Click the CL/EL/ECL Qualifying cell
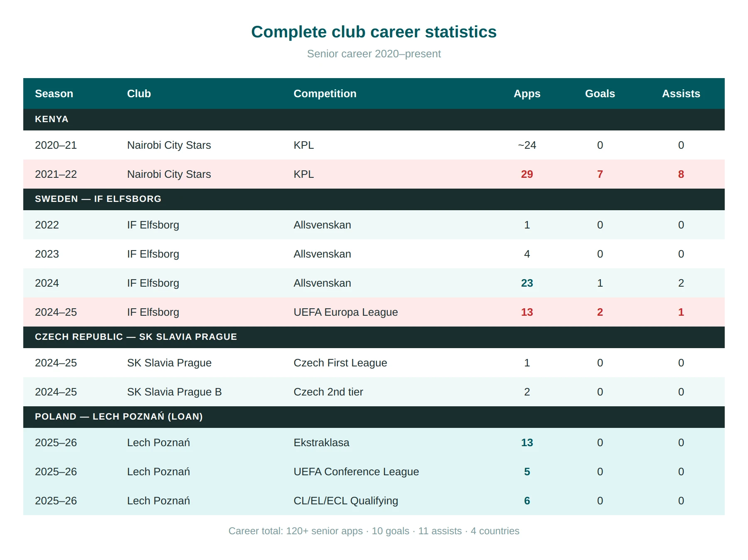Image resolution: width=748 pixels, height=560 pixels. [346, 501]
